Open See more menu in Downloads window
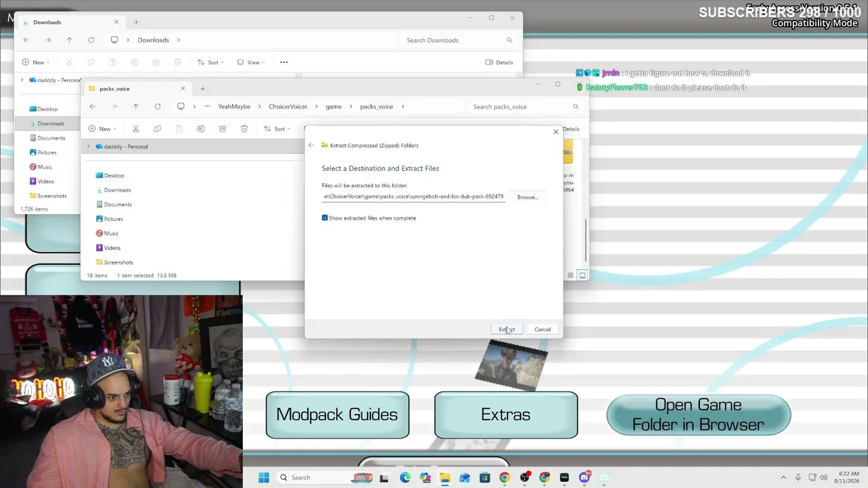Image resolution: width=868 pixels, height=488 pixels. (283, 62)
